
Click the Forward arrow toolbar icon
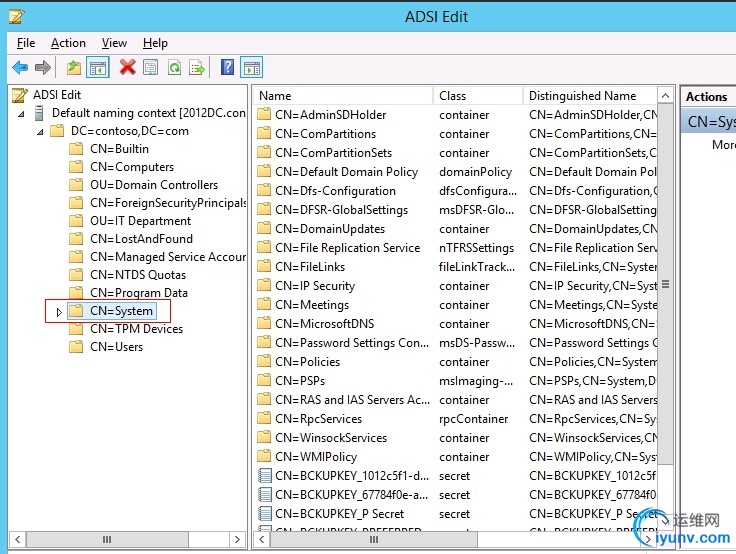pyautogui.click(x=43, y=68)
